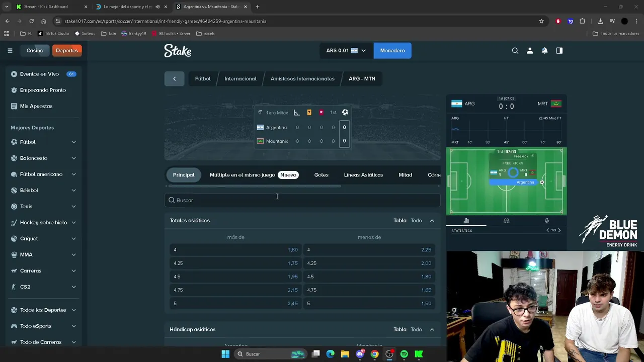The width and height of the screenshot is (644, 362).
Task: Switch to the Casino section
Action: pyautogui.click(x=35, y=50)
